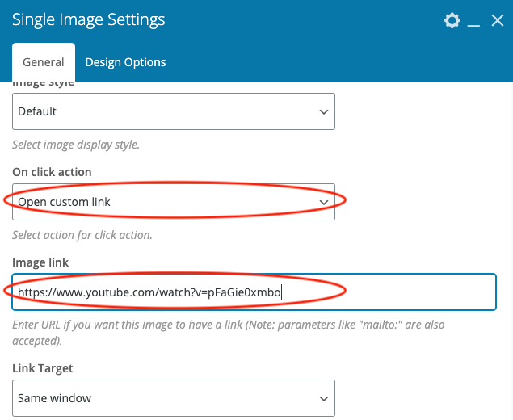The image size is (513, 420).
Task: Click the 'Link Target' field label
Action: pyautogui.click(x=43, y=367)
